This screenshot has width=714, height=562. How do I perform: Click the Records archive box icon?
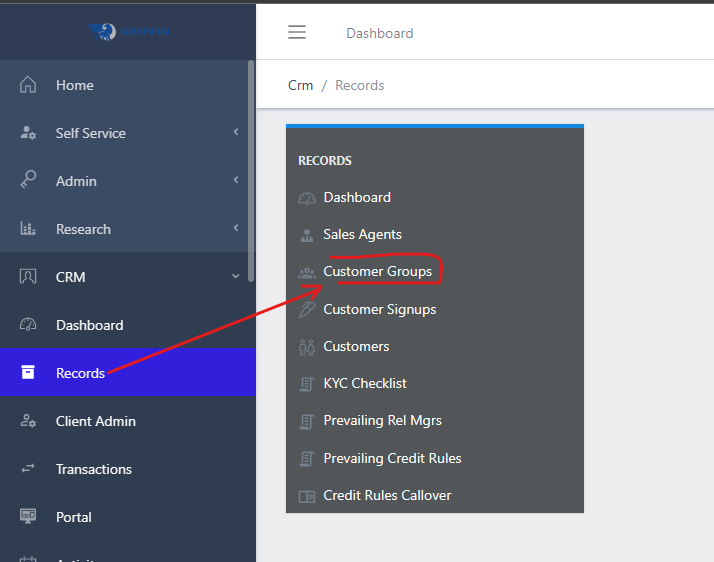(x=28, y=373)
